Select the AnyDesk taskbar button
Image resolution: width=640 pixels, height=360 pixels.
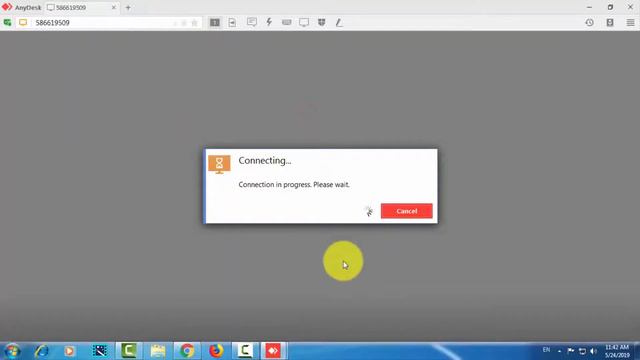click(273, 351)
